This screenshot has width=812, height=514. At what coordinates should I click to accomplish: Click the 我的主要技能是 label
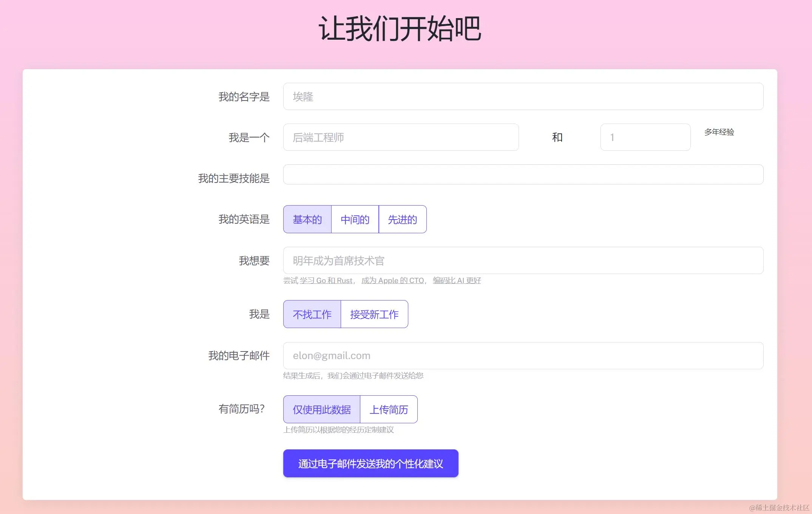click(234, 178)
